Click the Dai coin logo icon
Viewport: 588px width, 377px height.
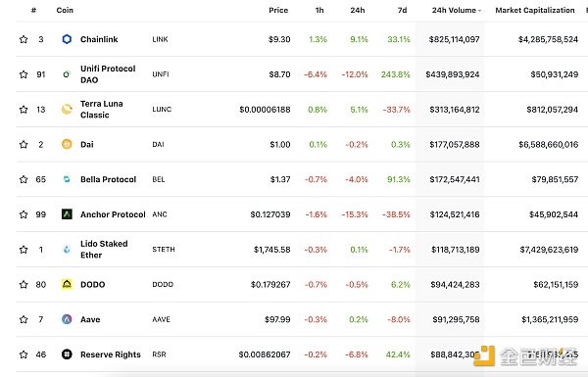click(67, 144)
